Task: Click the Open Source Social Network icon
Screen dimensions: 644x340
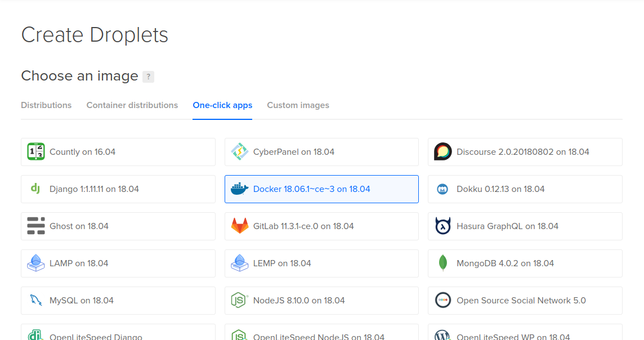Action: (x=442, y=300)
